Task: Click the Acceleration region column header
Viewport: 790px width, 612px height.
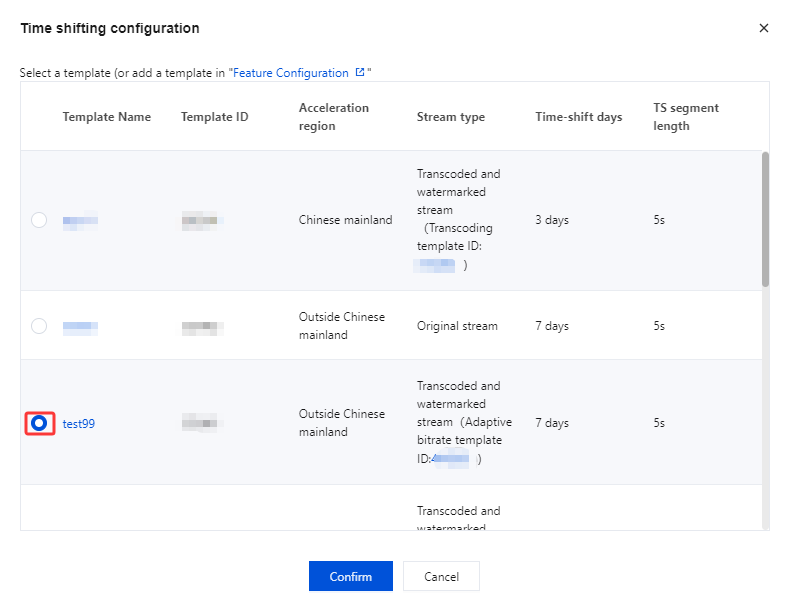Action: pos(334,117)
